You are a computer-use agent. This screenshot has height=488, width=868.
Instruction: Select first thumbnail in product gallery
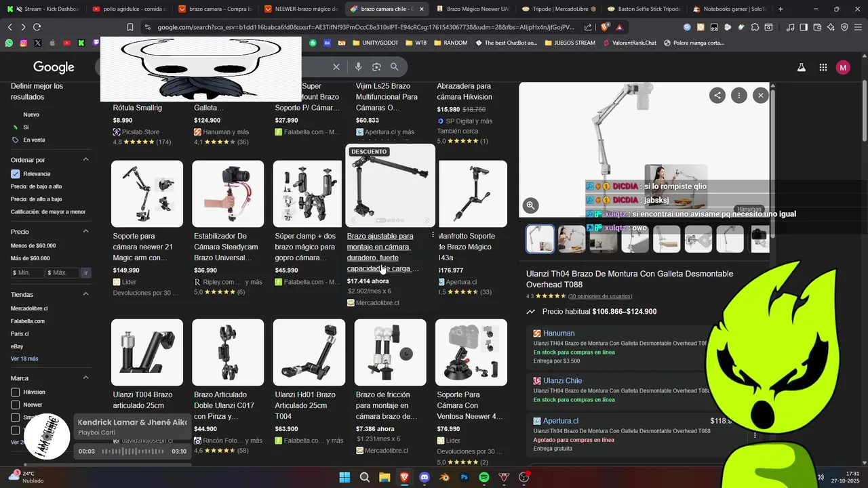tap(540, 239)
